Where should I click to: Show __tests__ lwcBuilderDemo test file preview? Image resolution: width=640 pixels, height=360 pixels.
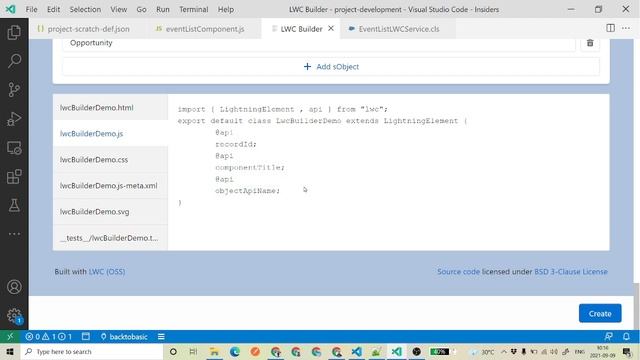(x=110, y=238)
